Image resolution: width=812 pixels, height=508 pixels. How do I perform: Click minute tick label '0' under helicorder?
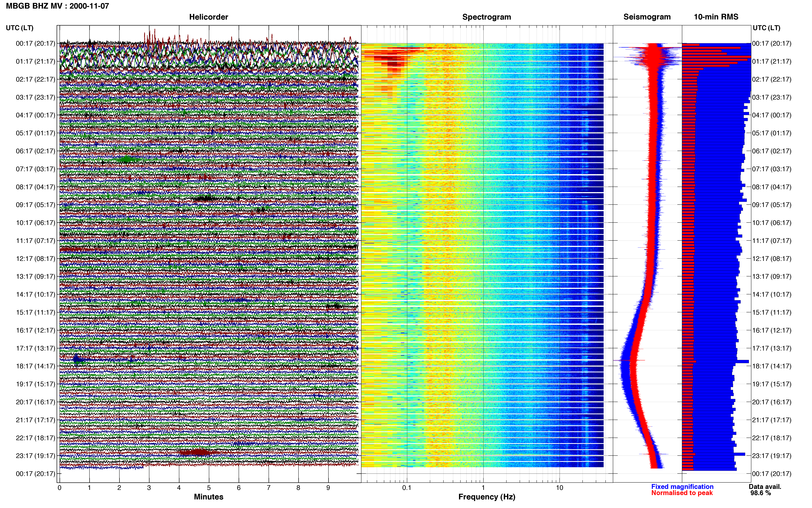tap(59, 488)
